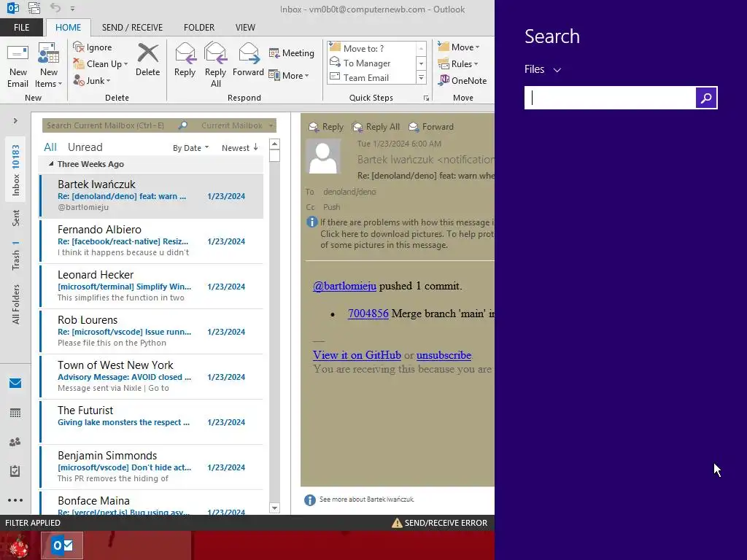Viewport: 747px width, 560px height.
Task: Click message list scroll down arrow
Action: 274,508
